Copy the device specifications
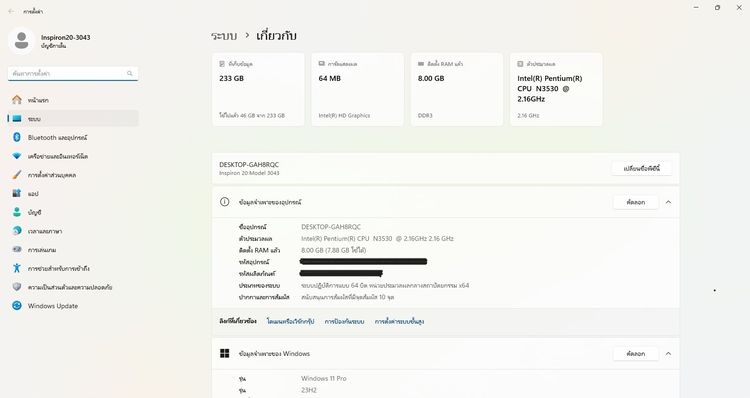 636,202
